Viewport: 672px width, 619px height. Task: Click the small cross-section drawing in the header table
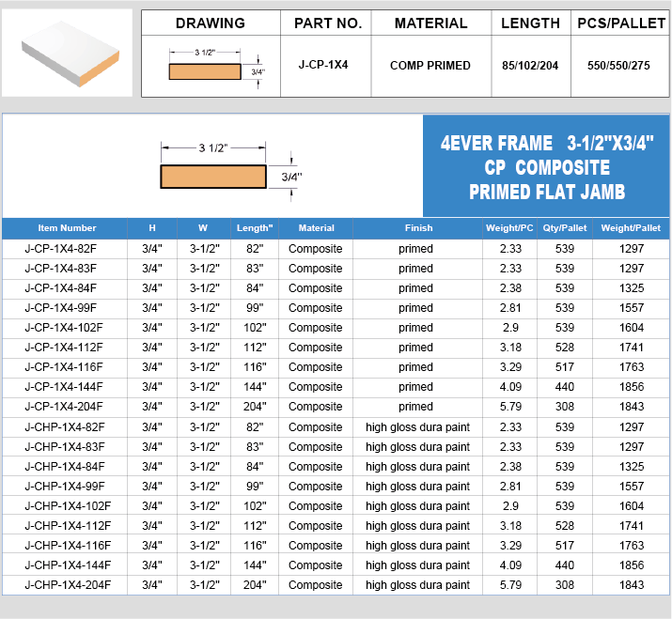click(217, 69)
